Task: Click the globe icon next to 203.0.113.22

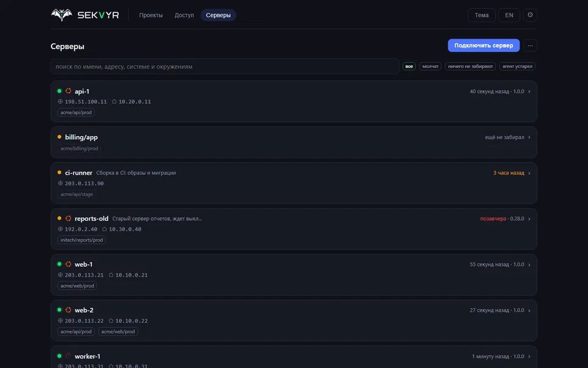Action: tap(60, 321)
